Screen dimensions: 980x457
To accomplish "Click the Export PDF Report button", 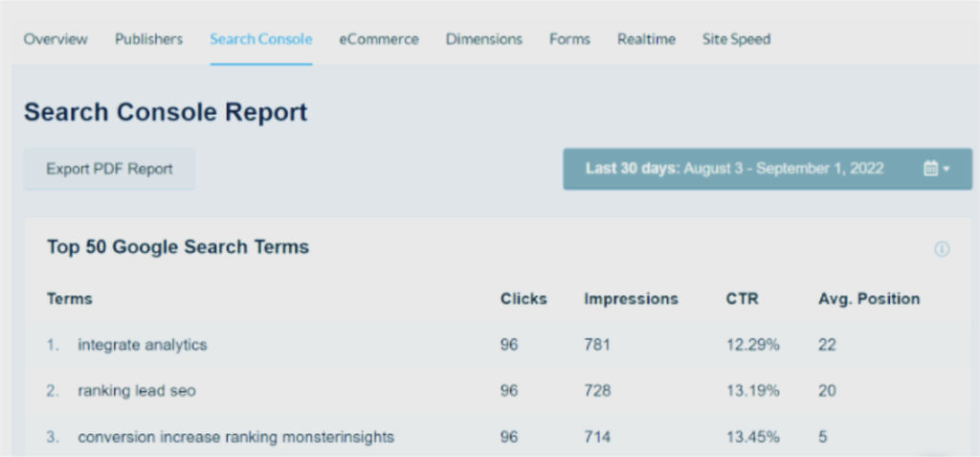I will 109,169.
